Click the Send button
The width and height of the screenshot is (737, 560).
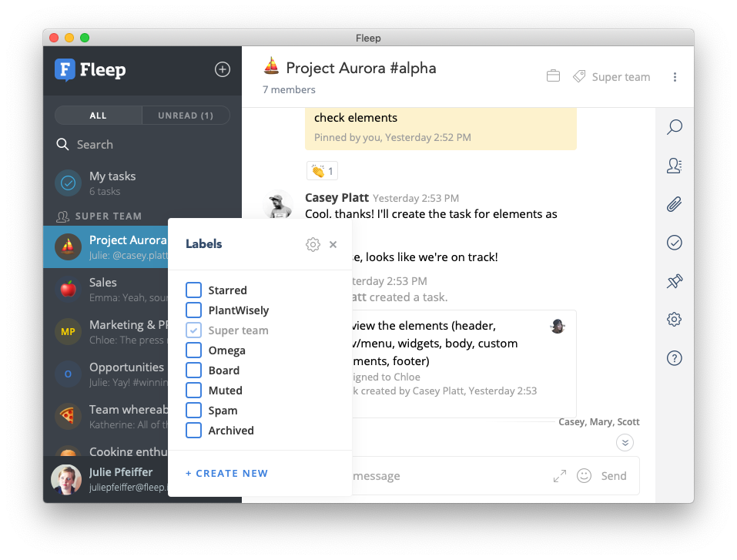click(614, 476)
